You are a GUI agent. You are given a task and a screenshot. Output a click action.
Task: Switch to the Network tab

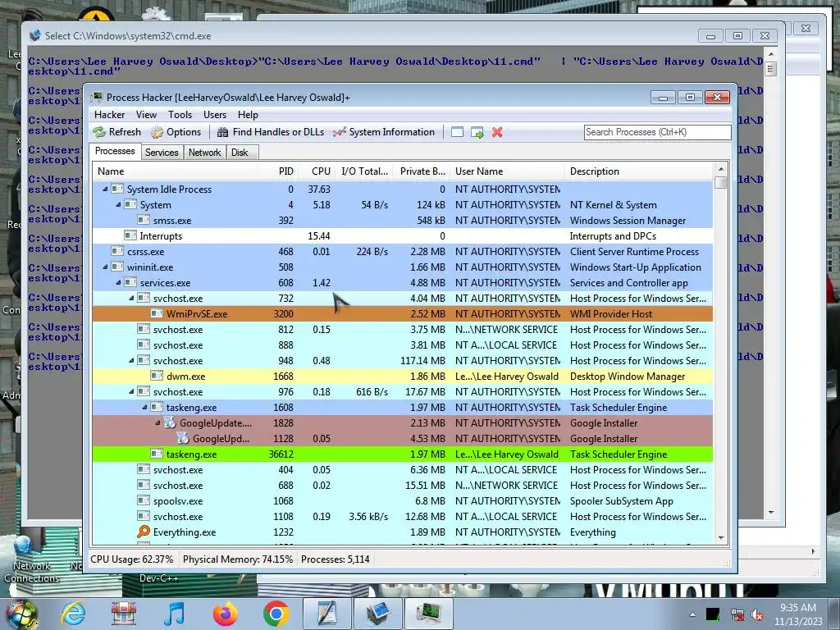204,153
